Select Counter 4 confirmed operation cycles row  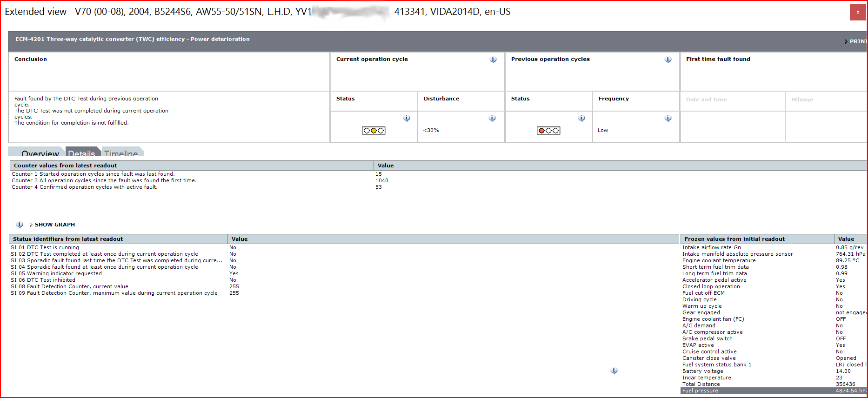pos(85,187)
